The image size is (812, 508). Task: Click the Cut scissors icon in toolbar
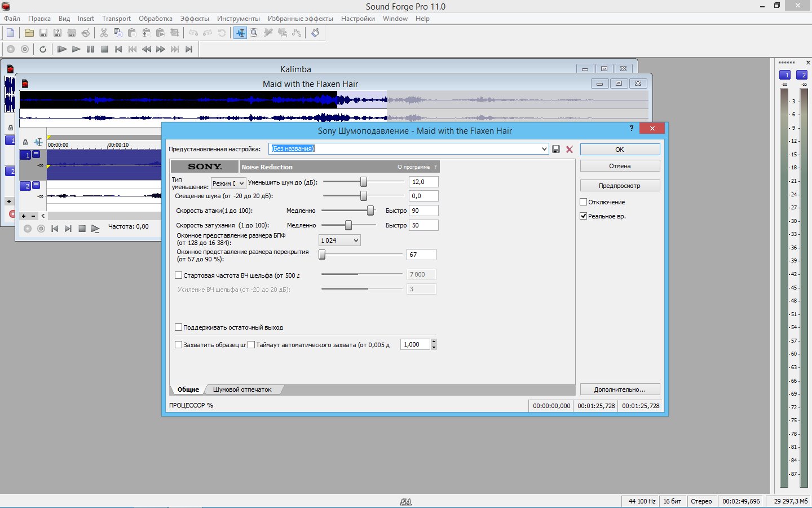pyautogui.click(x=104, y=33)
